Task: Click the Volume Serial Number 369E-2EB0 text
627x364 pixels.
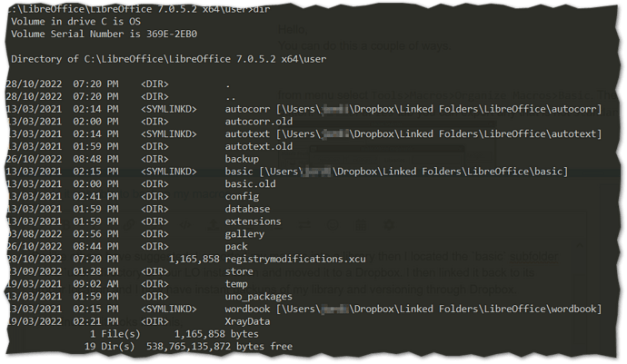Action: [104, 34]
